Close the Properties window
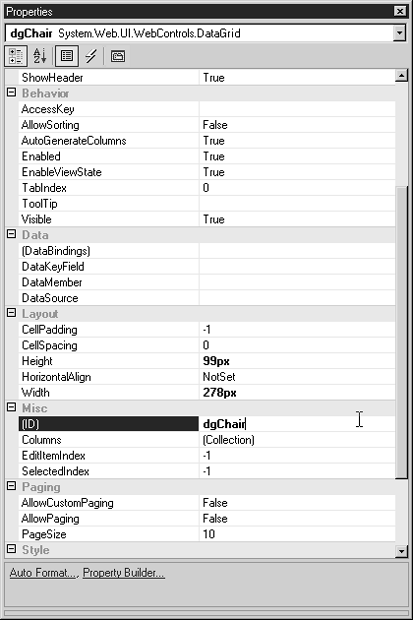This screenshot has width=413, height=620. [x=400, y=11]
